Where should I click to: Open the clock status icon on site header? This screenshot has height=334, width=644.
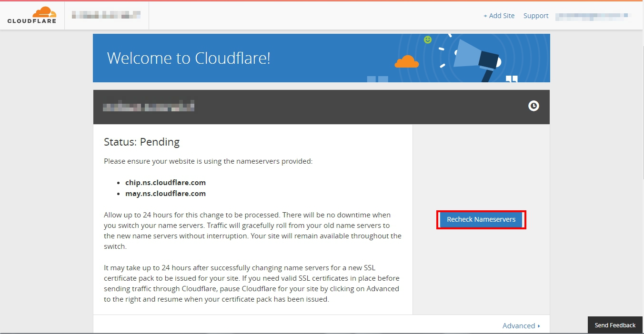point(533,106)
